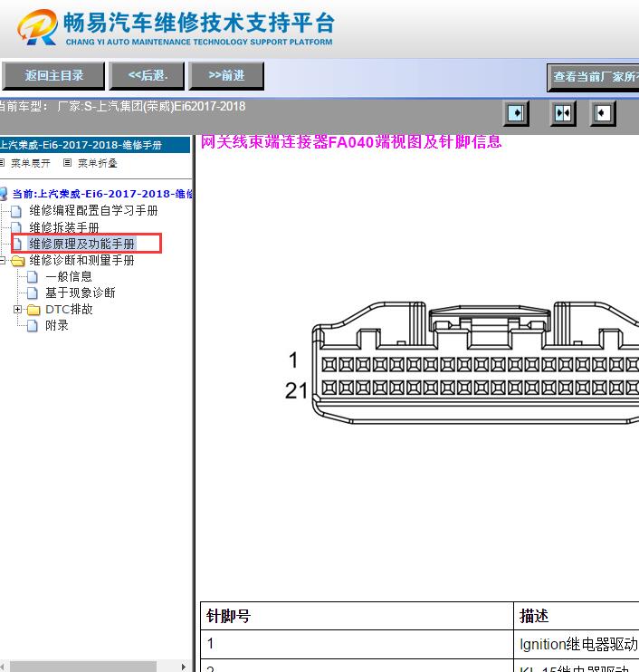Click the collapse-left-panel arrow icon
This screenshot has height=672, width=639.
click(x=603, y=113)
